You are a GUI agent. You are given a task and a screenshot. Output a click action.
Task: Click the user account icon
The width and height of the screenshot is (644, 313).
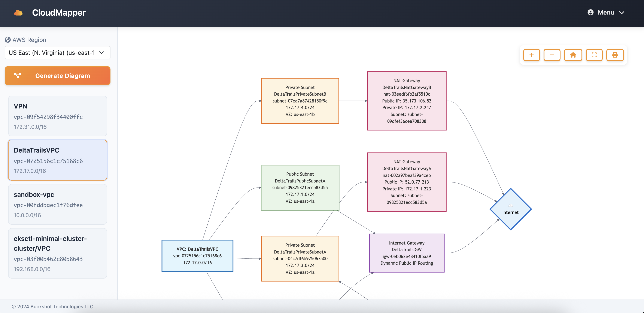(x=590, y=12)
